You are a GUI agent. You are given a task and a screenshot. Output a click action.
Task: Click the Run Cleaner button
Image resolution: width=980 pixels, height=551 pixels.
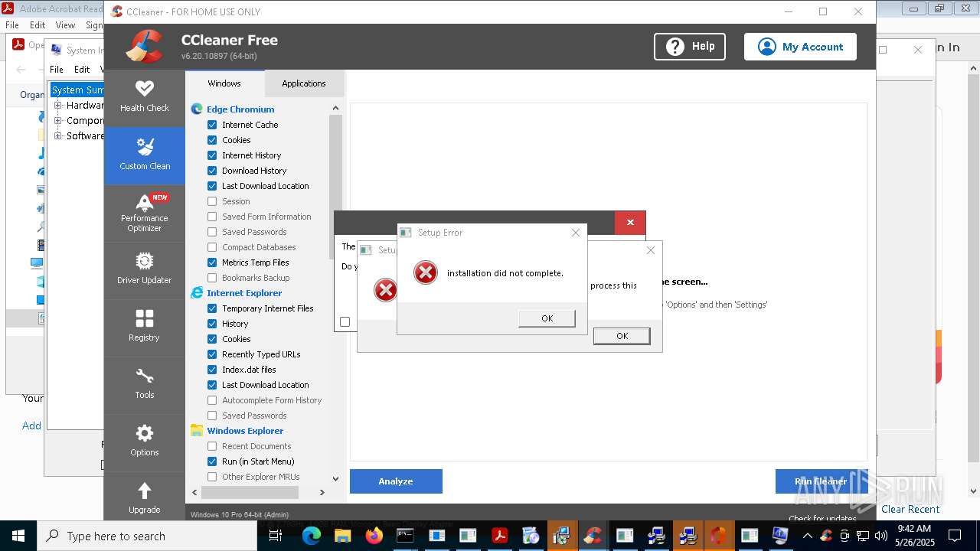pos(821,481)
